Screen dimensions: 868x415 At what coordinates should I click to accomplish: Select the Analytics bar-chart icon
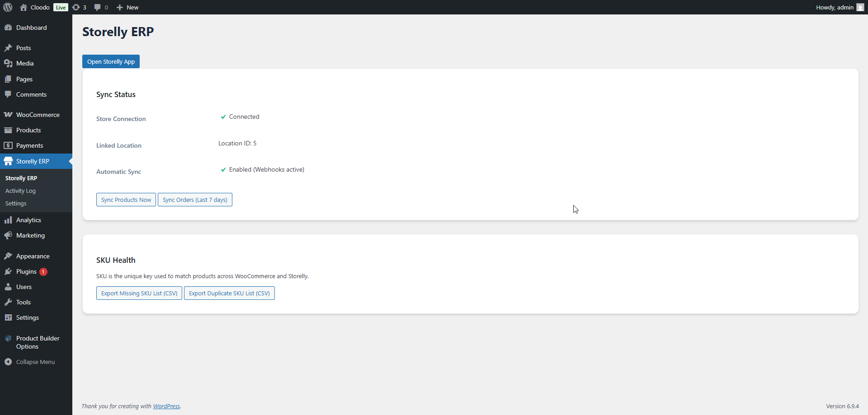point(8,220)
